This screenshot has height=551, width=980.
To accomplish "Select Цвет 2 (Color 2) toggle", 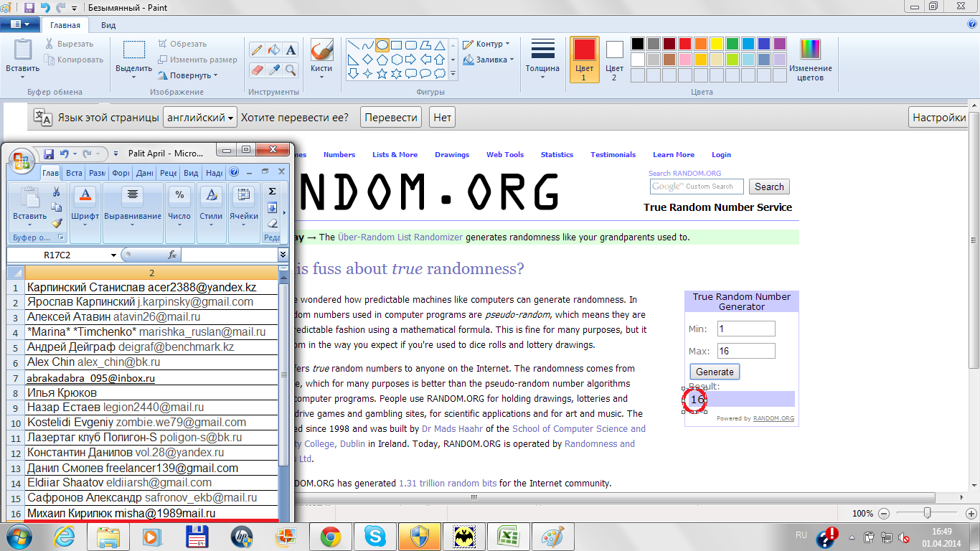I will tap(615, 60).
